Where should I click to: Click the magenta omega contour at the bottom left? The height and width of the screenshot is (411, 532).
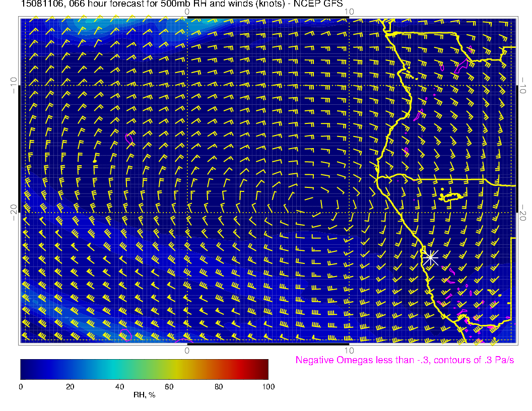pos(125,334)
